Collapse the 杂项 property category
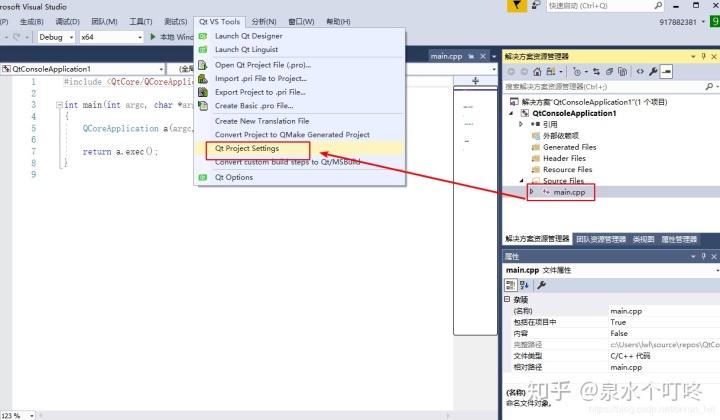Viewport: 720px width, 420px height. (507, 299)
